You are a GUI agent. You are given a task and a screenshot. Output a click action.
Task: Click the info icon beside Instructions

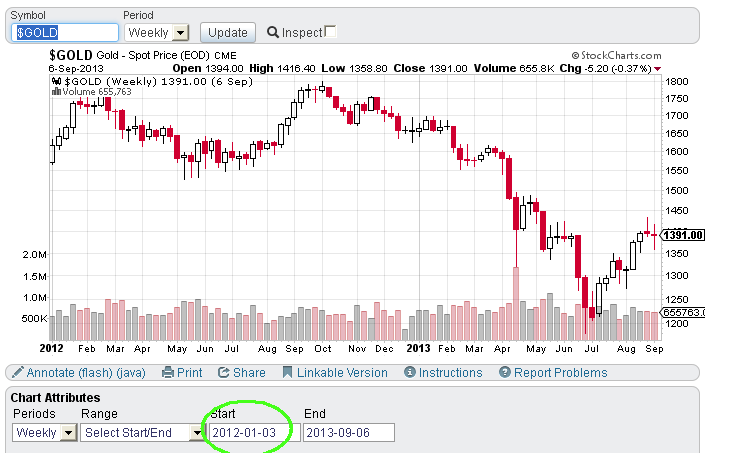click(x=410, y=372)
